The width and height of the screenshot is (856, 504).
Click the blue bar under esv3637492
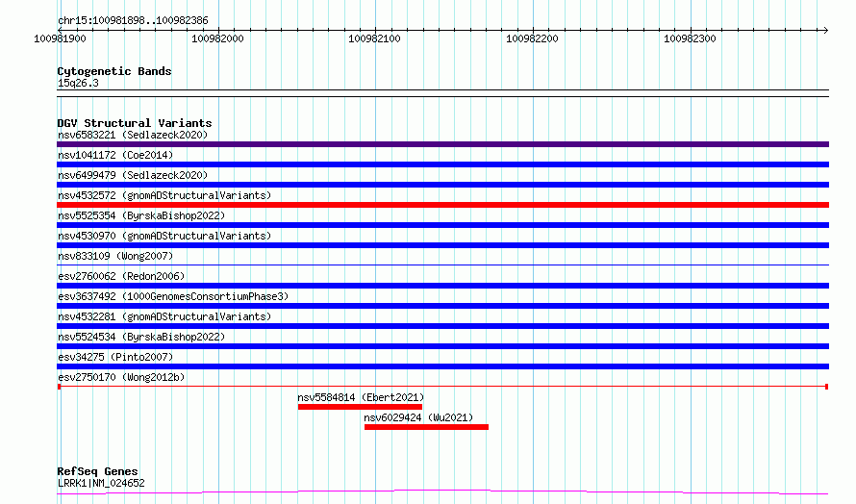[442, 306]
